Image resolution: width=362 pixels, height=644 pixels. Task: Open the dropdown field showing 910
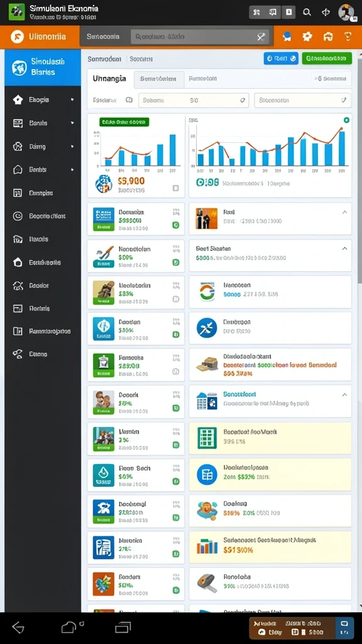[x=194, y=100]
